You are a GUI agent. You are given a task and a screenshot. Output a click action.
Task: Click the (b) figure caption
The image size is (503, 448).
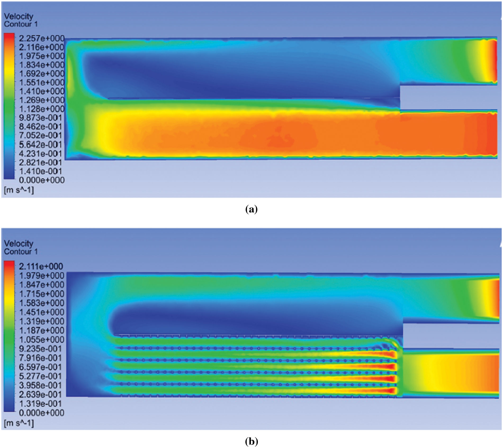click(x=251, y=441)
